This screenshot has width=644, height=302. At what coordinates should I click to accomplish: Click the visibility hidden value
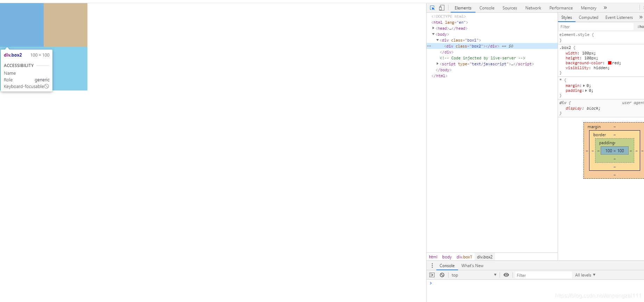point(600,68)
